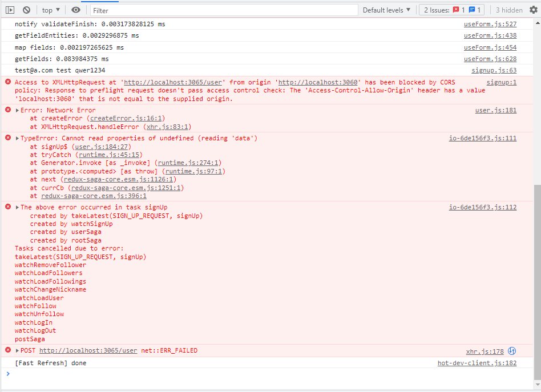Click the error icon beside task signUp message
This screenshot has height=392, width=541.
pyautogui.click(x=8, y=207)
